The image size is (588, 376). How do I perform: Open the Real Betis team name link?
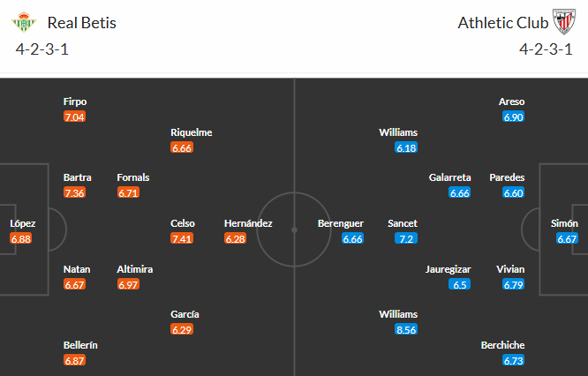82,23
